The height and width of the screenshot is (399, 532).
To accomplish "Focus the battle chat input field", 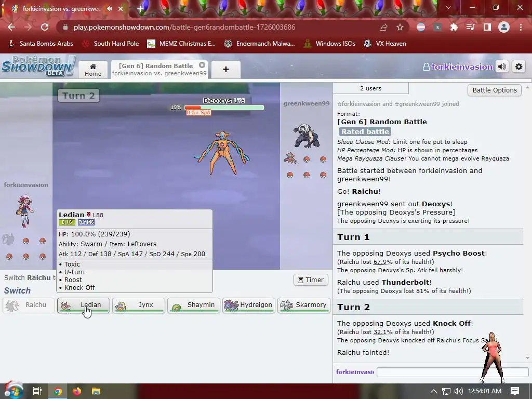I will click(453, 372).
